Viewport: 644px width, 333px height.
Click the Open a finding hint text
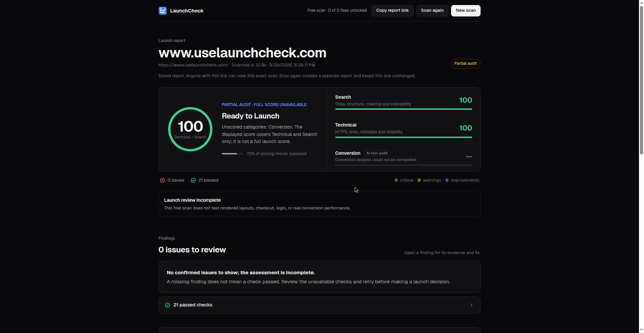point(442,253)
